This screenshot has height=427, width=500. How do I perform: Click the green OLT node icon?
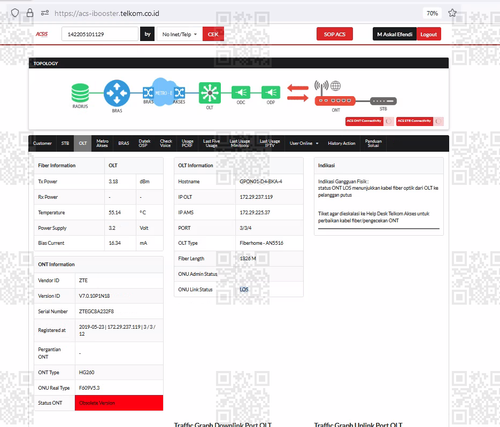click(x=210, y=93)
